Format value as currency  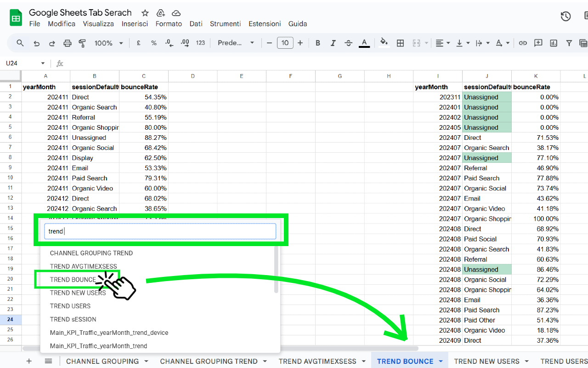tap(138, 43)
